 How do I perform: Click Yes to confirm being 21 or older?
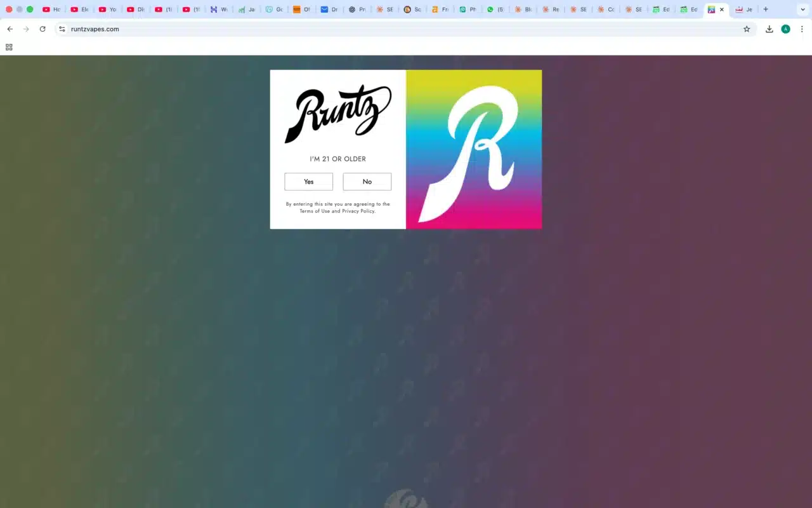[x=308, y=182]
